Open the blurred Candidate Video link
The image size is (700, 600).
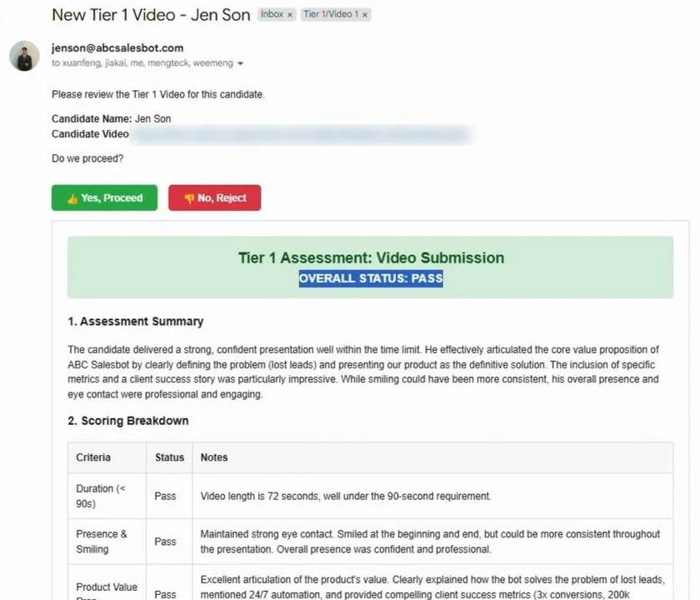pyautogui.click(x=302, y=134)
